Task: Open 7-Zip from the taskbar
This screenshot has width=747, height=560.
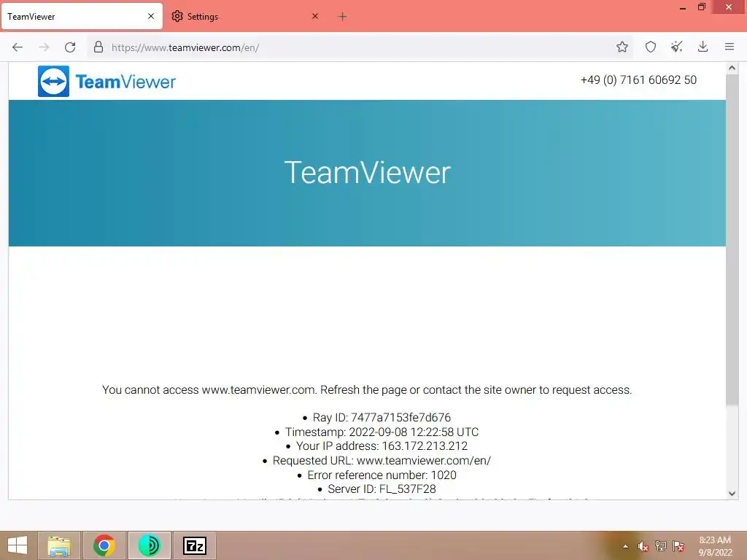Action: (194, 545)
